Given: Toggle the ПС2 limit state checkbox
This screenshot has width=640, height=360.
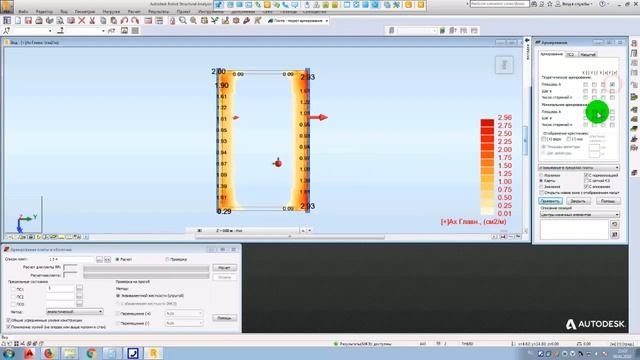Looking at the screenshot, I should click(13, 297).
